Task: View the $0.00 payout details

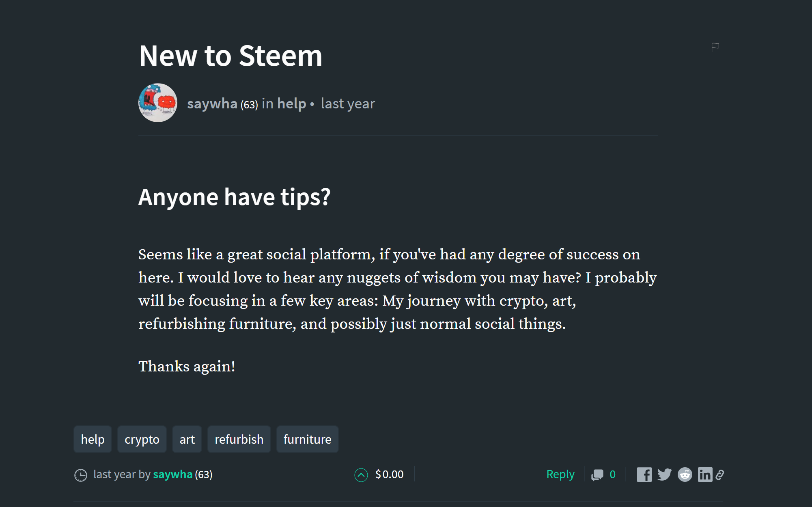Action: (x=389, y=474)
